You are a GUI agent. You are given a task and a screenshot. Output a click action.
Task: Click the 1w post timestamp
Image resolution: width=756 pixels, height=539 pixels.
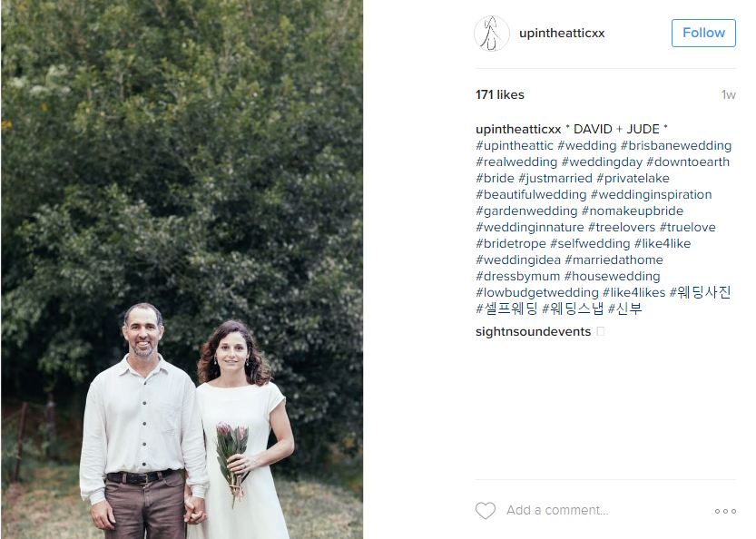[729, 95]
